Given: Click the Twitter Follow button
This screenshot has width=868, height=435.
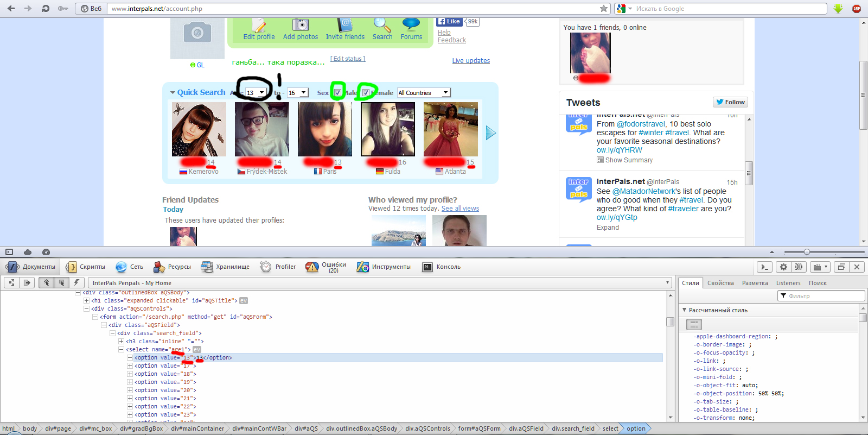Looking at the screenshot, I should click(x=730, y=102).
